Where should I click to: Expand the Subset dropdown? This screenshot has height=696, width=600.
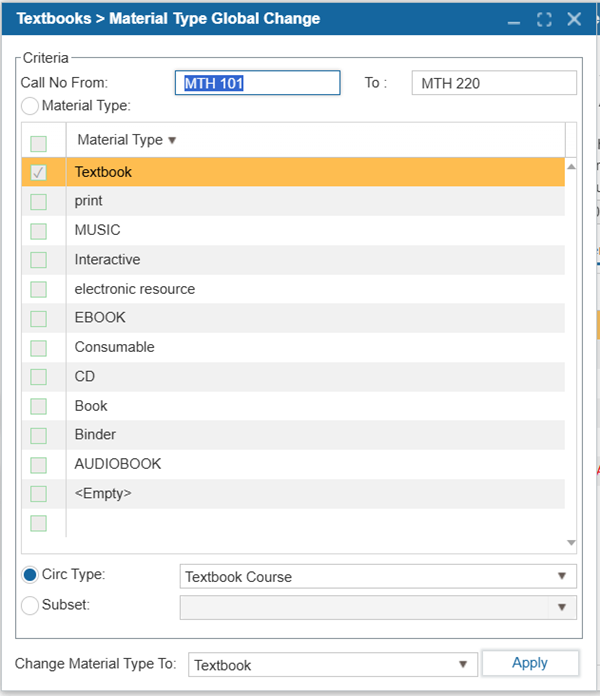378,607
